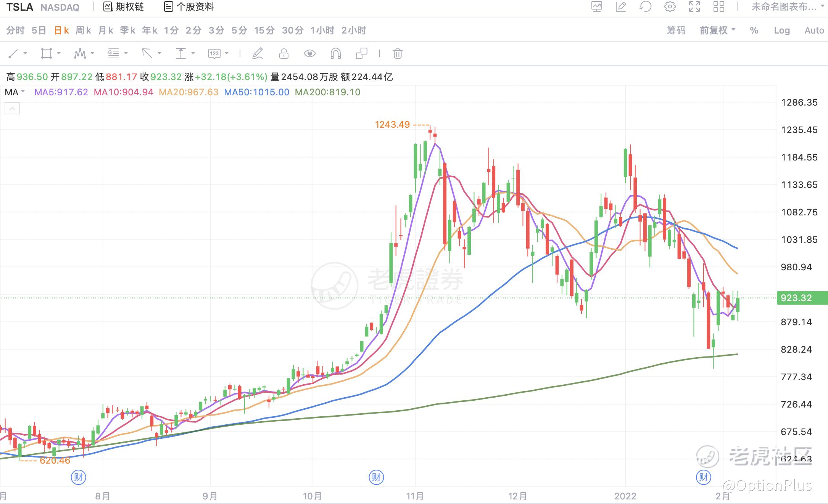Viewport: 828px width, 504px height.
Task: Click the 923.32 current price tag
Action: point(802,298)
